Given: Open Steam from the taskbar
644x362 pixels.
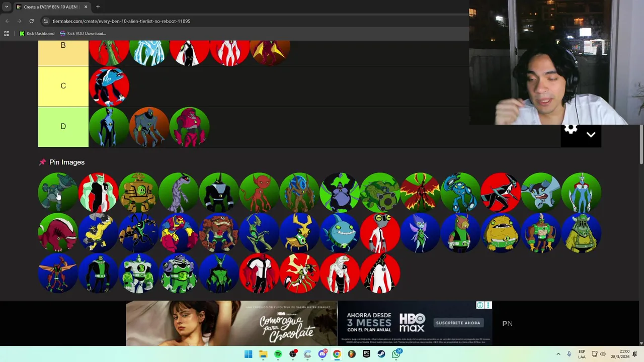Looking at the screenshot, I should tap(381, 354).
